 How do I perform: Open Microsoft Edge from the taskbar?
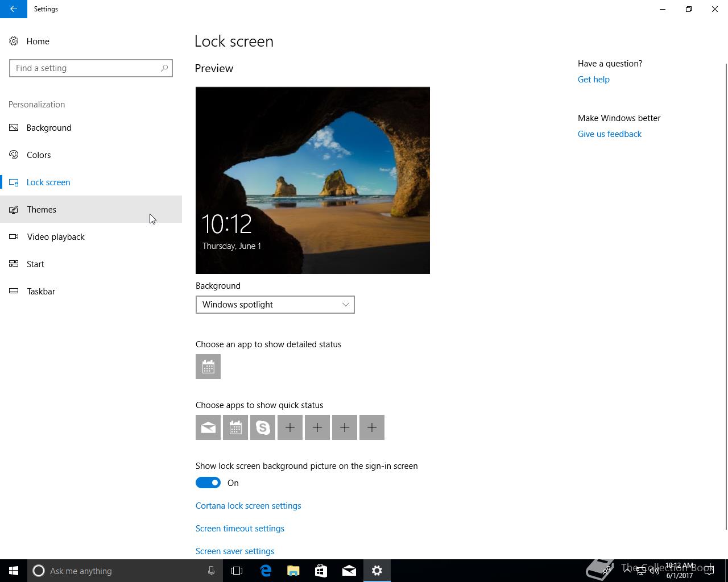click(x=266, y=571)
